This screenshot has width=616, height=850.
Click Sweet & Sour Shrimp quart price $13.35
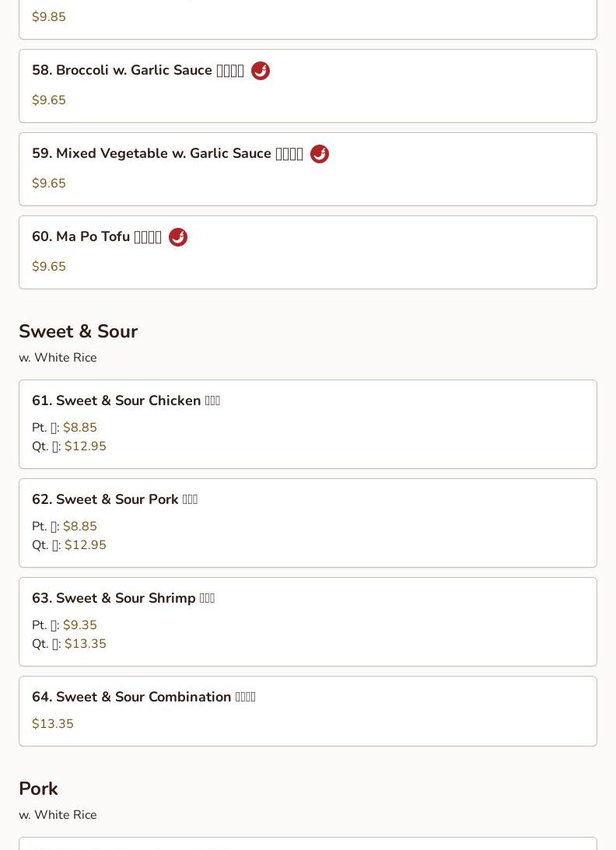pos(85,643)
